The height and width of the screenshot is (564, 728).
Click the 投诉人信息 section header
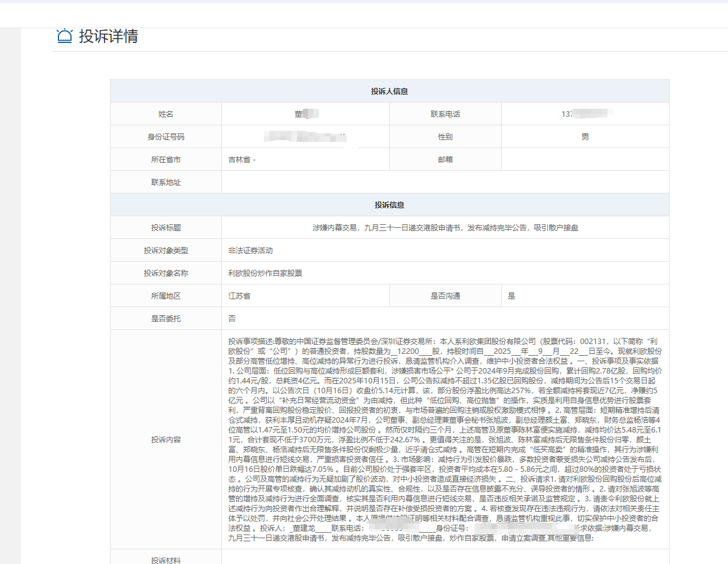click(x=390, y=92)
